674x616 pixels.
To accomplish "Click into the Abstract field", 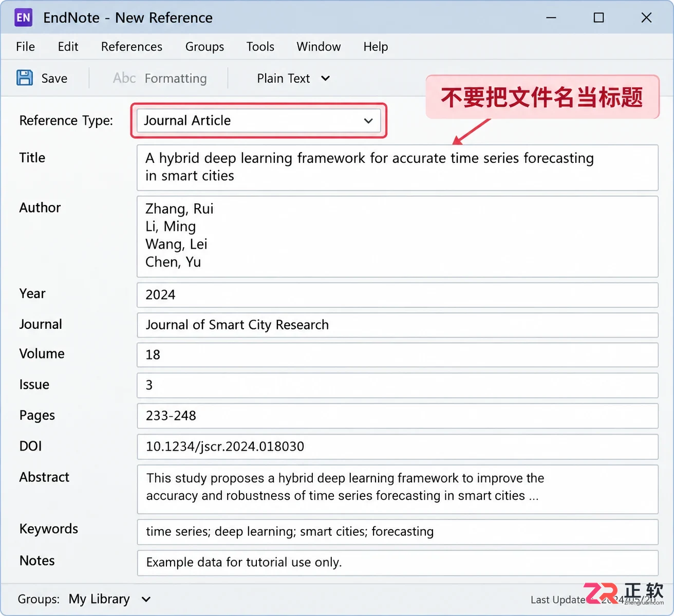I will click(x=398, y=489).
